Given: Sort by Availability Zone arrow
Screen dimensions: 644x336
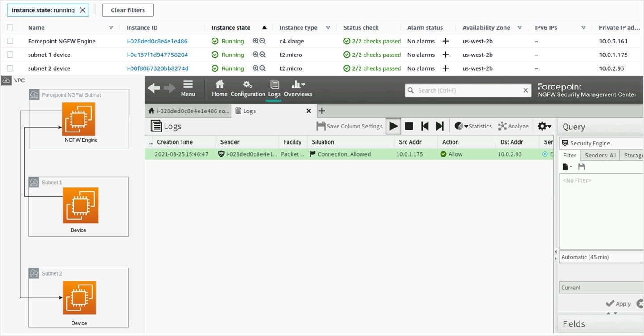Looking at the screenshot, I should click(520, 27).
